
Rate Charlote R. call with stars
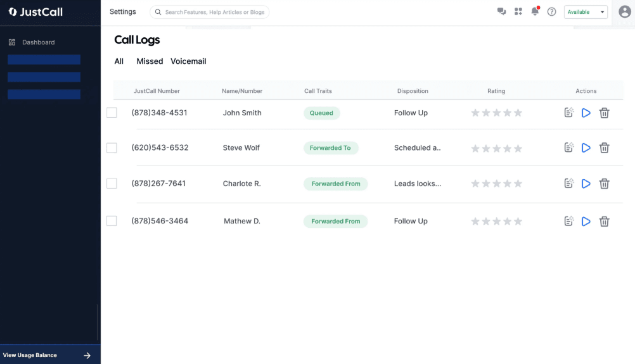[x=496, y=184]
